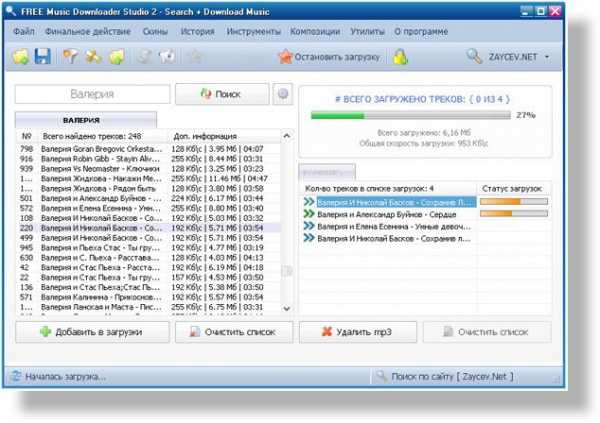The height and width of the screenshot is (423, 600).
Task: Open the Файл menu
Action: [x=24, y=31]
